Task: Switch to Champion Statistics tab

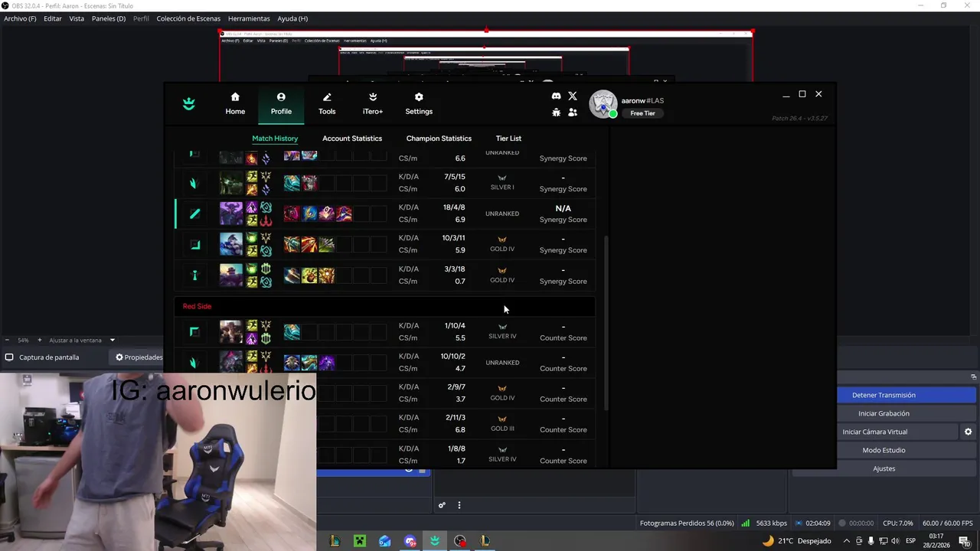Action: (x=439, y=139)
